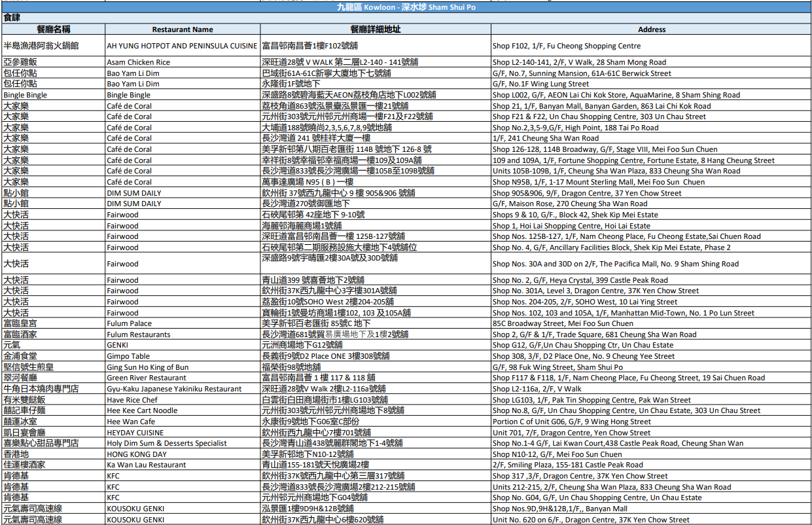This screenshot has width=812, height=525.
Task: Select DIM SUM DAILY at Dragon Centre
Action: tap(183, 193)
